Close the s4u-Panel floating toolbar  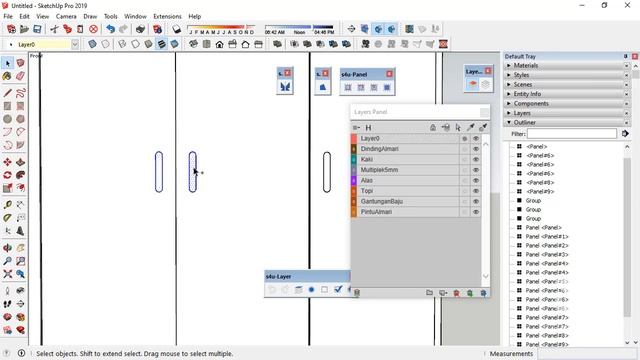point(389,74)
